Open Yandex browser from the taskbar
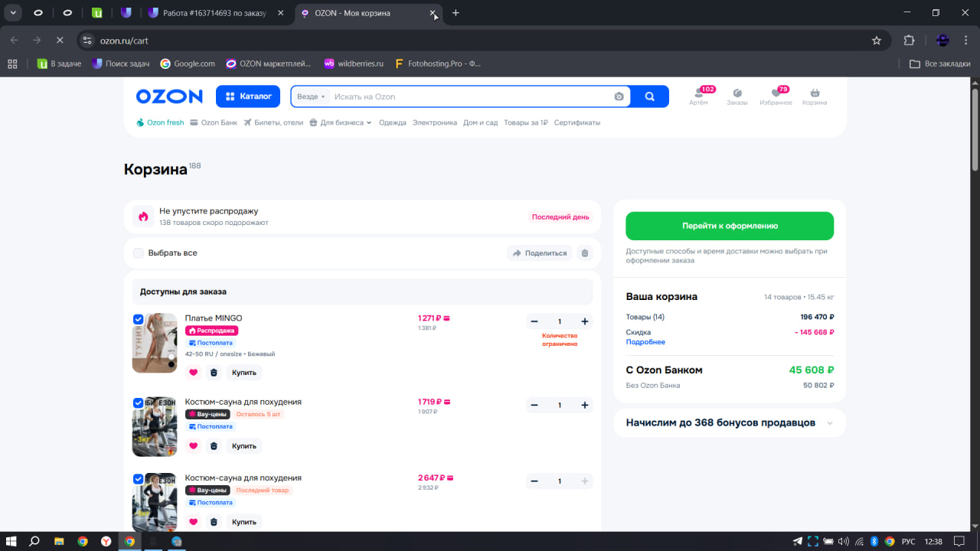Viewport: 980px width, 551px height. (x=106, y=541)
